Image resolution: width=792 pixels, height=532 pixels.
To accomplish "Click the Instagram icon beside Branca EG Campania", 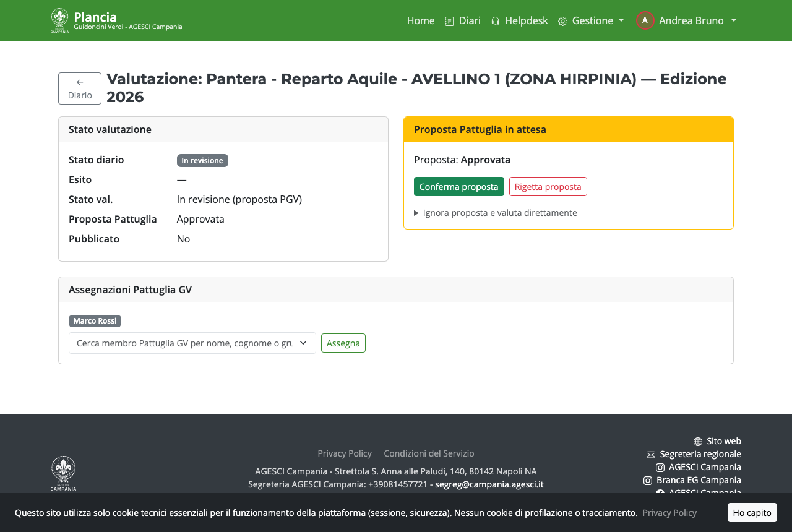I will pyautogui.click(x=648, y=481).
